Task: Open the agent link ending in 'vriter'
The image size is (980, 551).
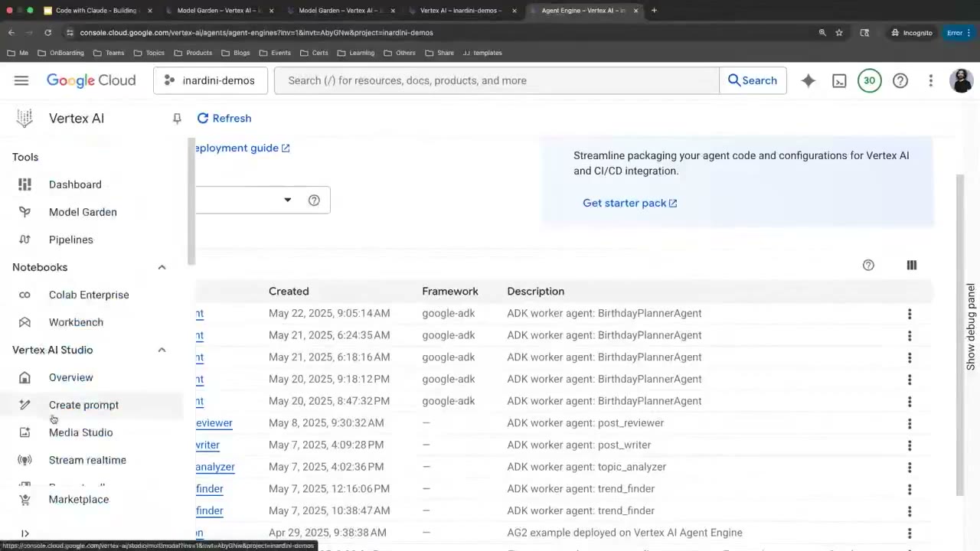Action: tap(207, 445)
